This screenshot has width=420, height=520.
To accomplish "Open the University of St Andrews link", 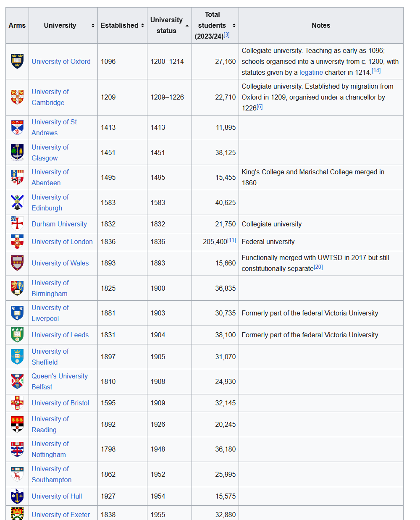I will point(54,127).
